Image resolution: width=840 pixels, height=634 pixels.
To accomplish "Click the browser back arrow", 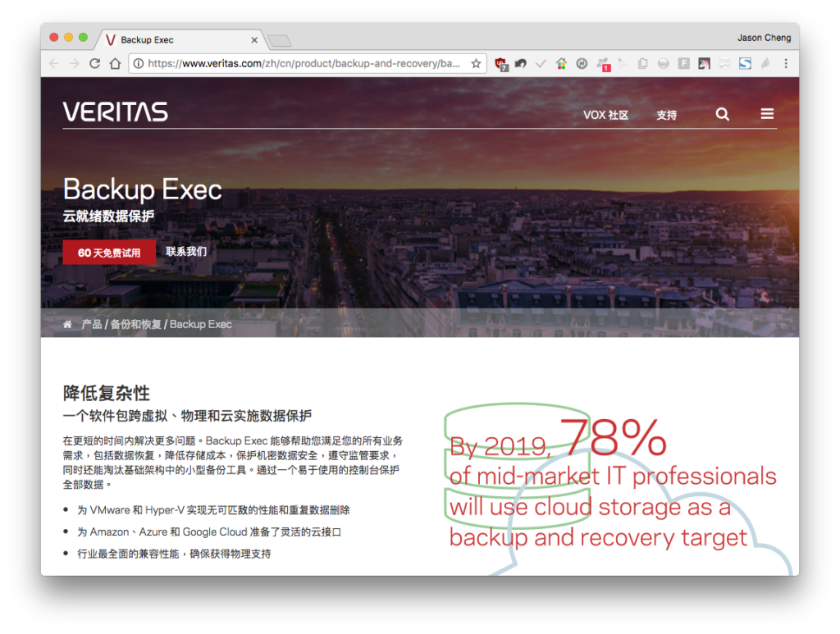I will tap(54, 64).
